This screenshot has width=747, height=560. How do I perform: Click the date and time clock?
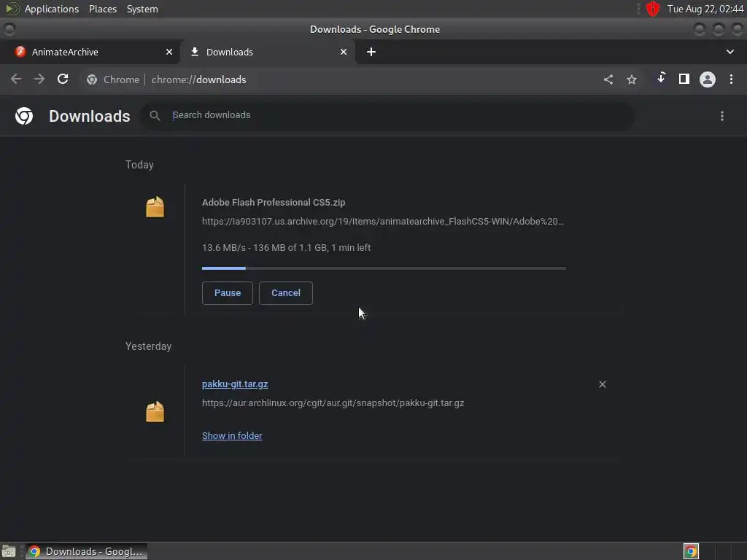[x=705, y=9]
